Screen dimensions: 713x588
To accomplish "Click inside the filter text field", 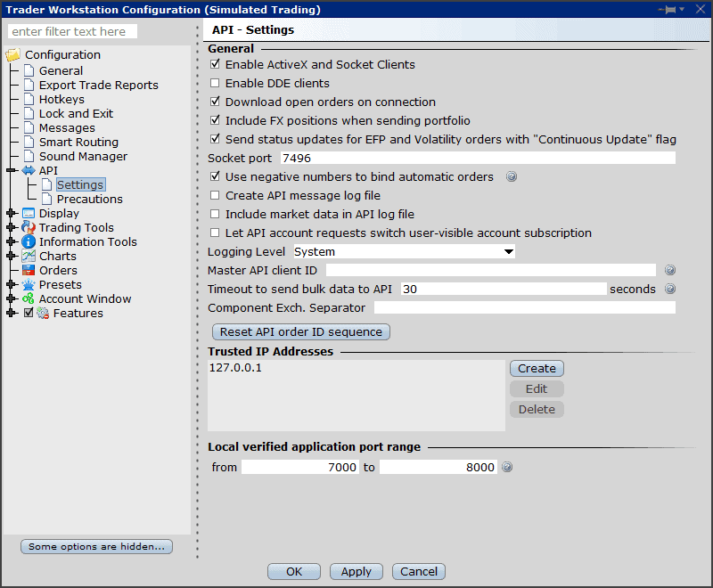I will point(71,30).
